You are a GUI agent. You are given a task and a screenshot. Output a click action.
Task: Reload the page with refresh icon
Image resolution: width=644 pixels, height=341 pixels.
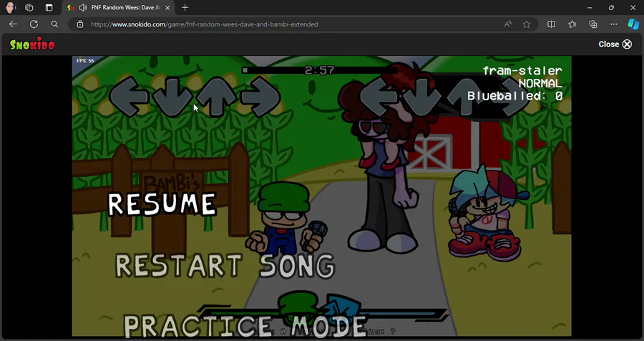[34, 24]
